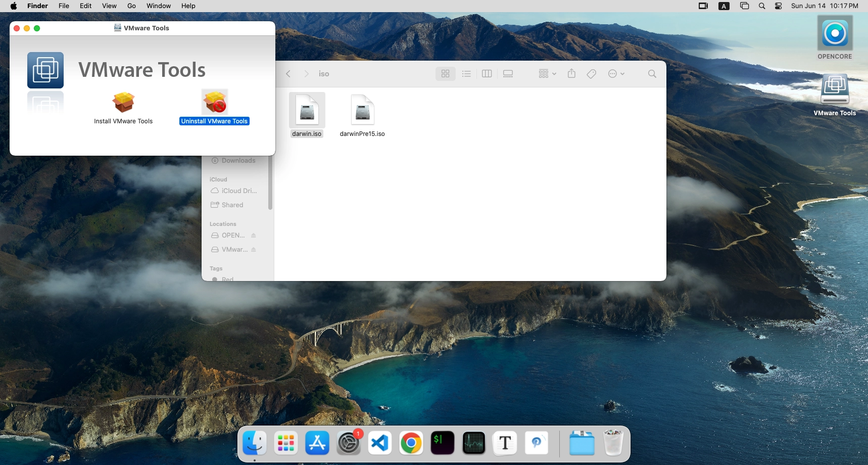Open the Go menu
Screen dimensions: 868x465
(131, 6)
